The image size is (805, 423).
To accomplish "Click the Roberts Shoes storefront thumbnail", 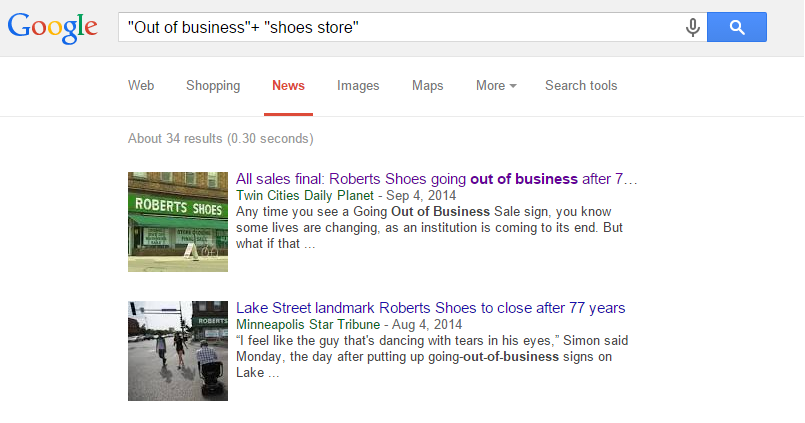I will 178,222.
